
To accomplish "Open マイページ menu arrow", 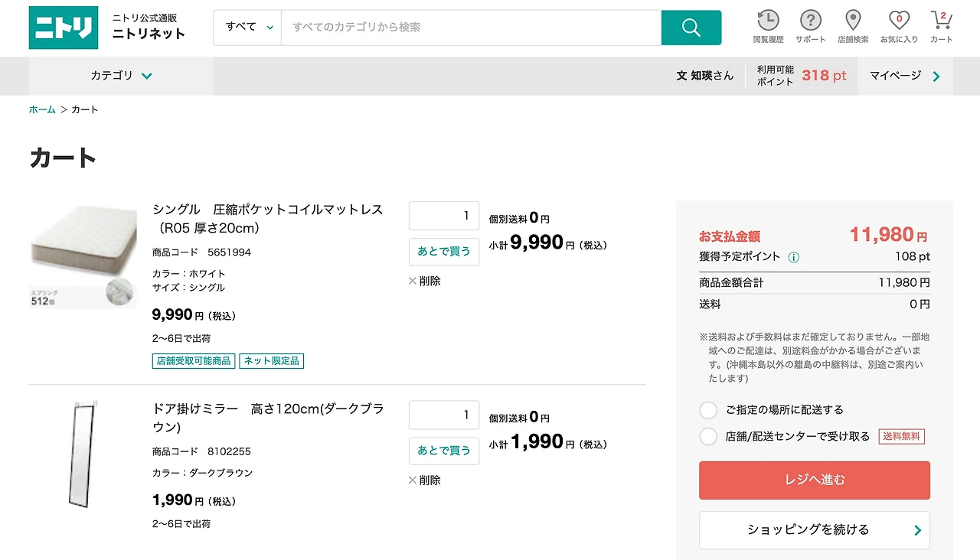I will pos(936,76).
